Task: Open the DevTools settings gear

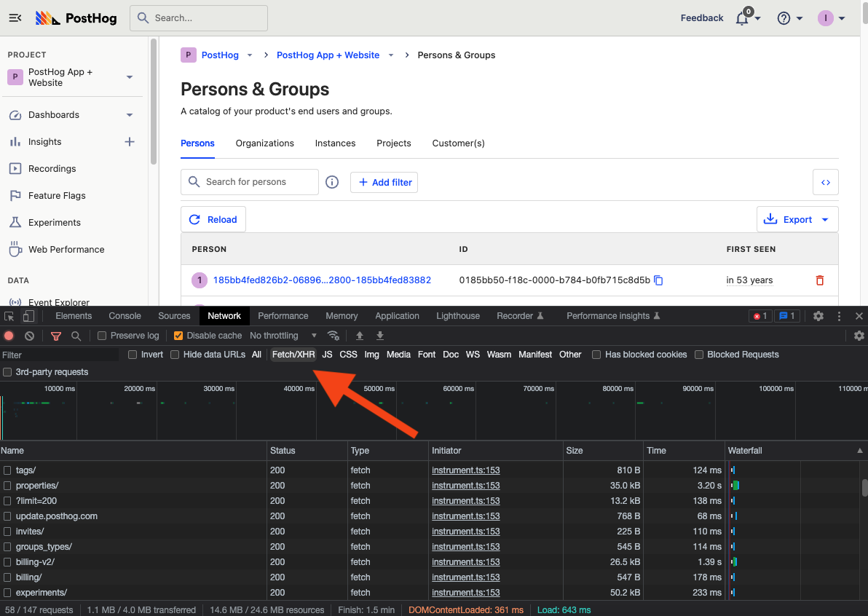Action: point(818,316)
